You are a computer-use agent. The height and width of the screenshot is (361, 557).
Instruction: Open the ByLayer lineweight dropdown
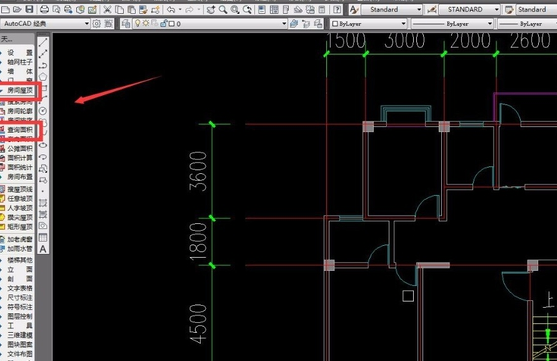point(528,24)
